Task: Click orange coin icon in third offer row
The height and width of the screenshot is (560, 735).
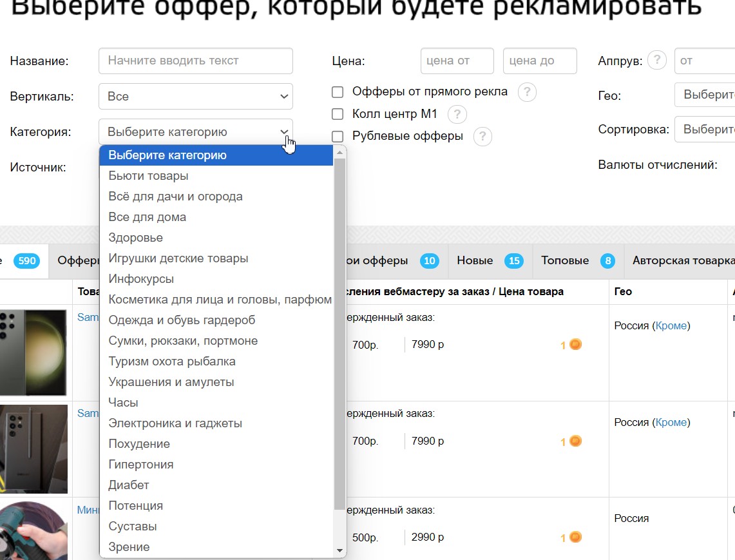Action: coord(575,537)
